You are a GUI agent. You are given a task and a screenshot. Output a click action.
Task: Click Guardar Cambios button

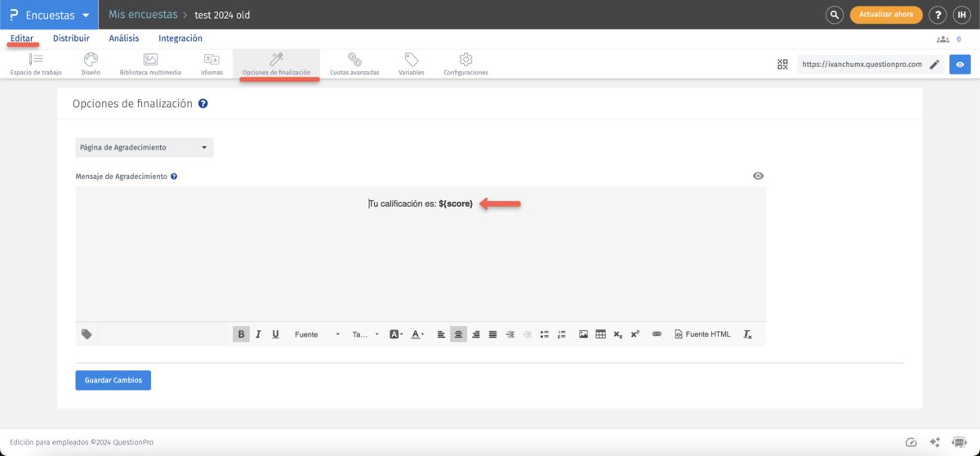114,380
